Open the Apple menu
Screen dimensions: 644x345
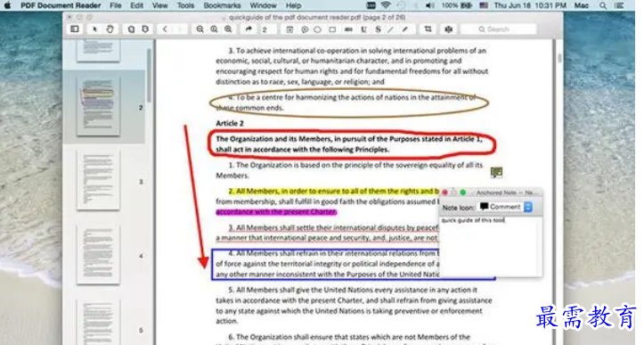[x=7, y=5]
